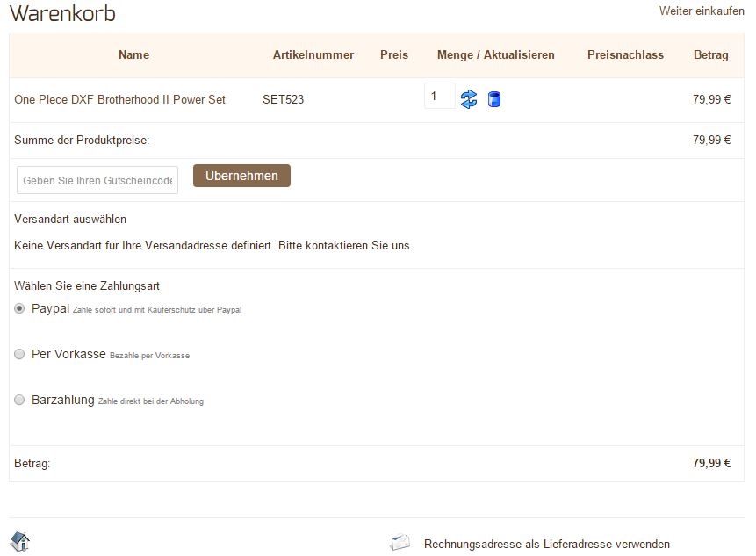Viewport: 756px width, 556px height.
Task: Click the blue refresh quantity arrows icon
Action: click(469, 99)
